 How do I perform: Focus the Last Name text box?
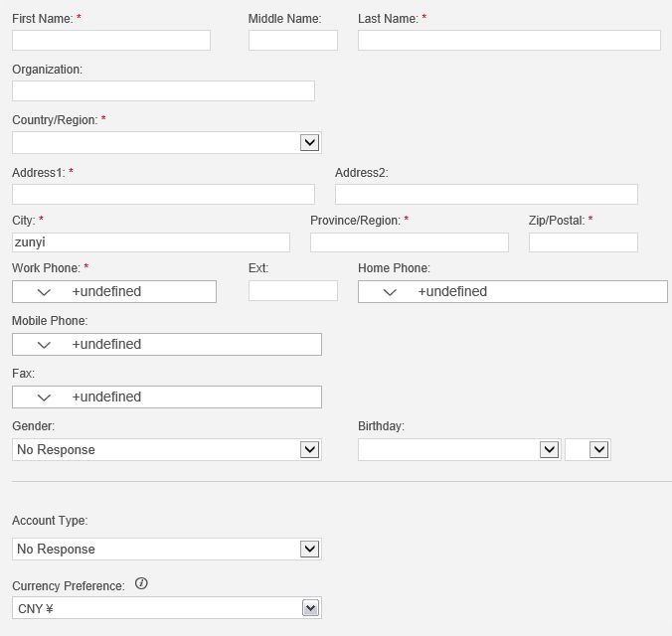(x=509, y=41)
